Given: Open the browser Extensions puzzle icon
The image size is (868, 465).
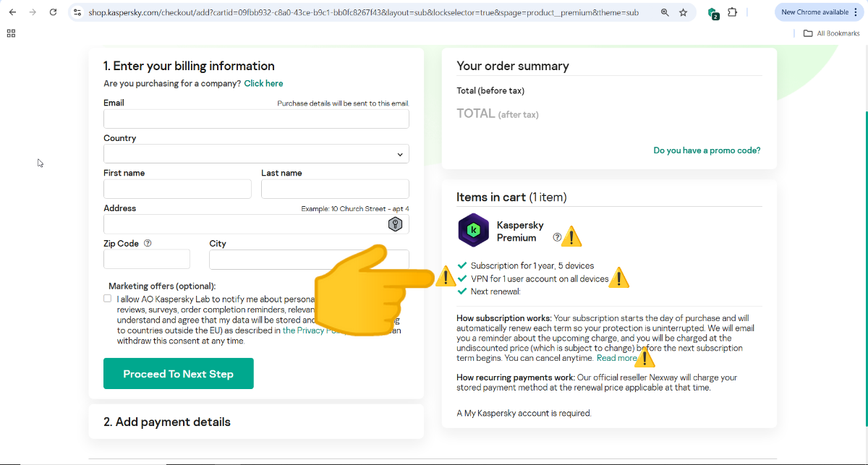Looking at the screenshot, I should coord(733,12).
